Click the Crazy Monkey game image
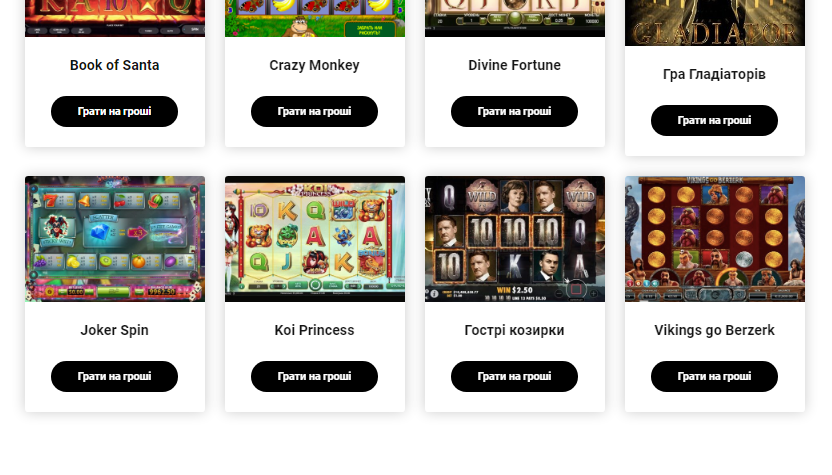The image size is (832, 475). tap(315, 18)
